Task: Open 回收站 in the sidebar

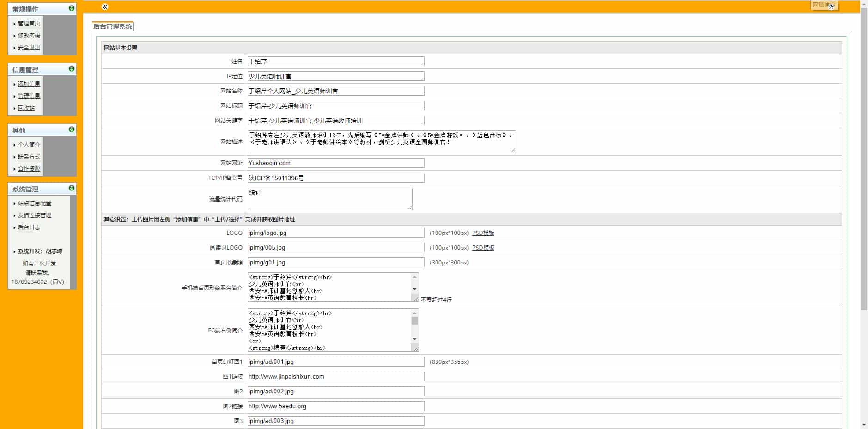Action: [26, 108]
